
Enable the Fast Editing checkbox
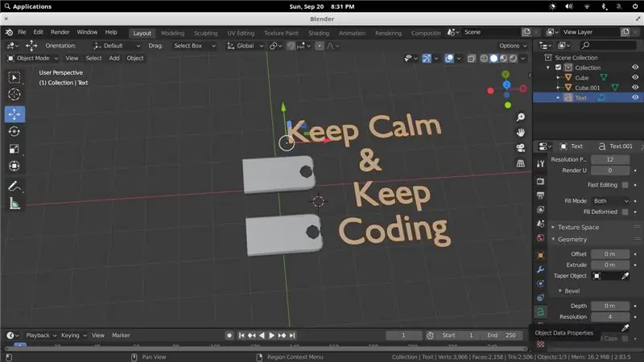pyautogui.click(x=625, y=185)
